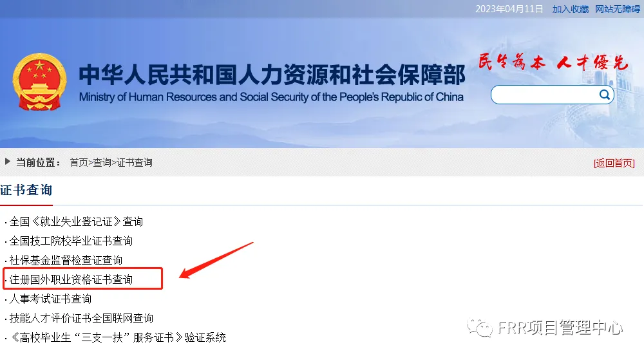This screenshot has height=356, width=644.
Task: Open 加入收藏 link in top bar
Action: 570,9
